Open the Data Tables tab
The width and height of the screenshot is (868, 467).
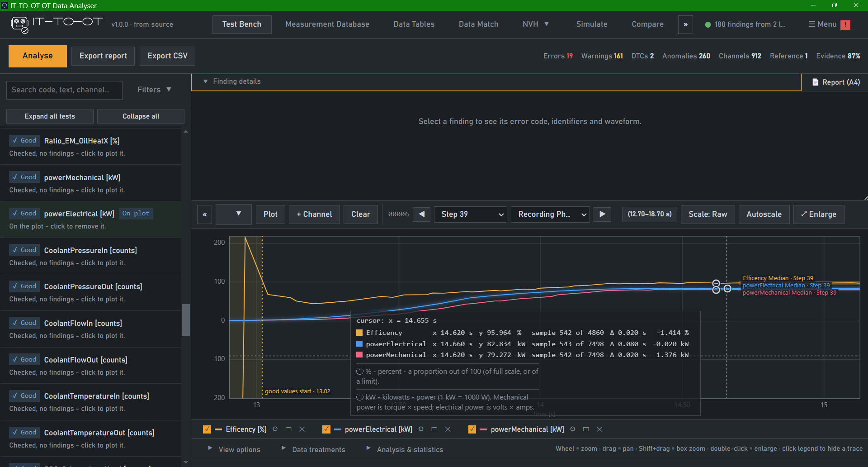414,24
